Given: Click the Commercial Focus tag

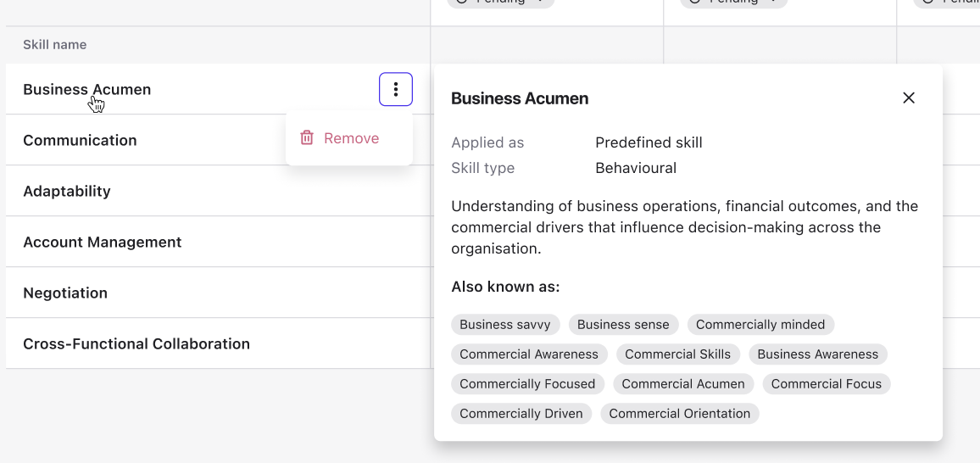Looking at the screenshot, I should click(x=827, y=383).
